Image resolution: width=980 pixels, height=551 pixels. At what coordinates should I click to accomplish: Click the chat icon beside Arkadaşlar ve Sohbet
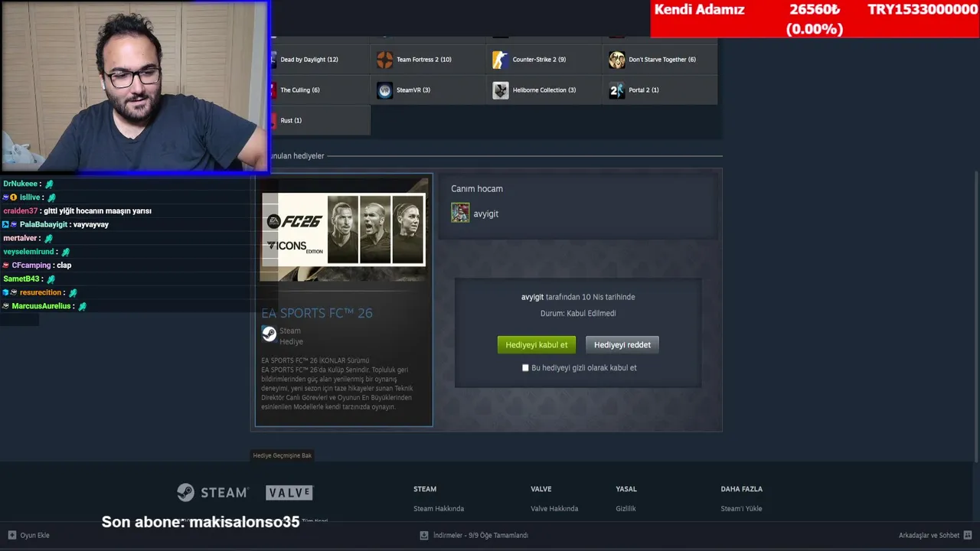pyautogui.click(x=968, y=535)
